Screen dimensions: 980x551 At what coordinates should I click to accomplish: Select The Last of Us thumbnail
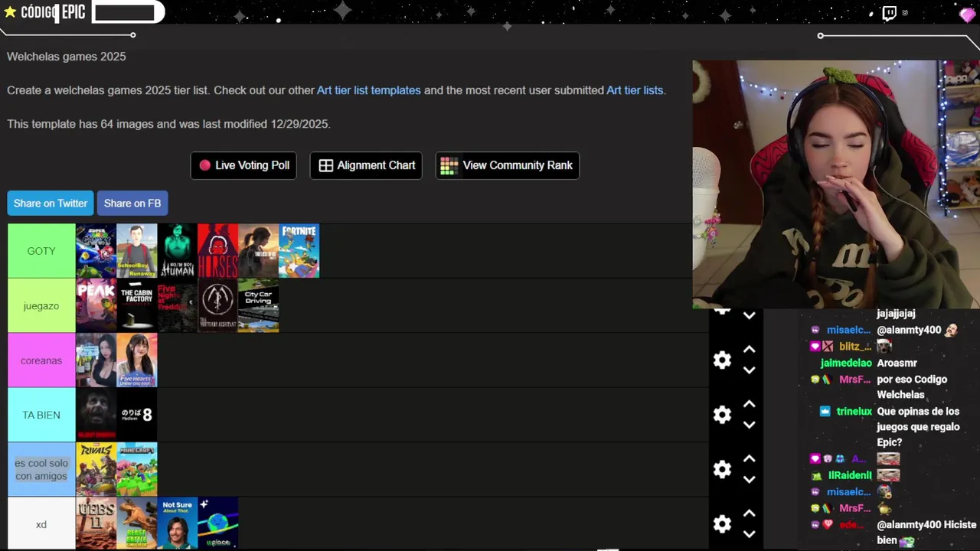[x=258, y=251]
